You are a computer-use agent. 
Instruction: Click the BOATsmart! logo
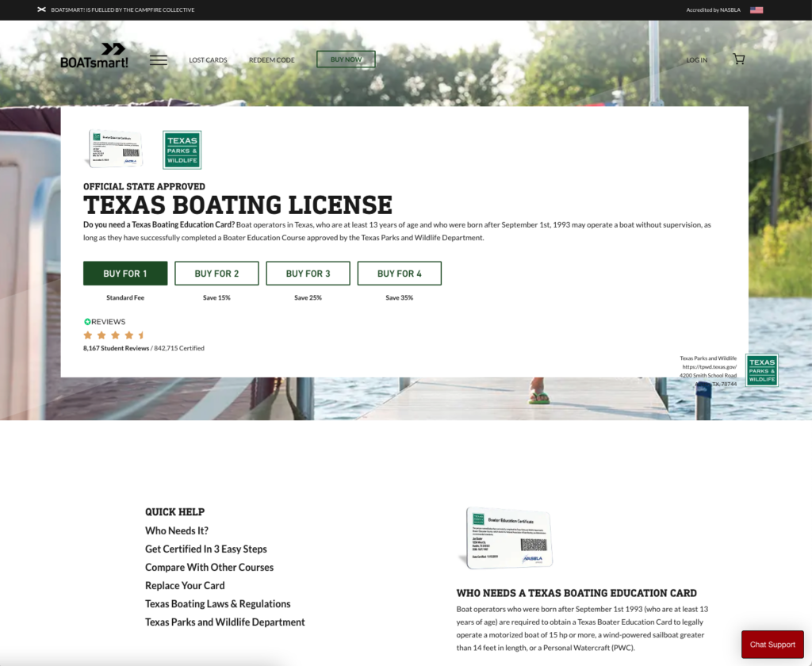94,55
